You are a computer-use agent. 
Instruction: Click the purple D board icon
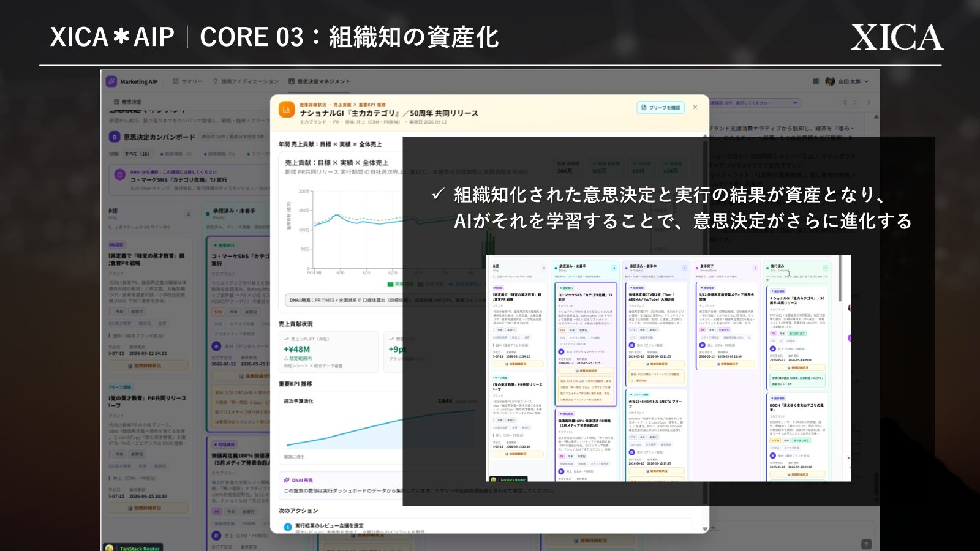114,137
